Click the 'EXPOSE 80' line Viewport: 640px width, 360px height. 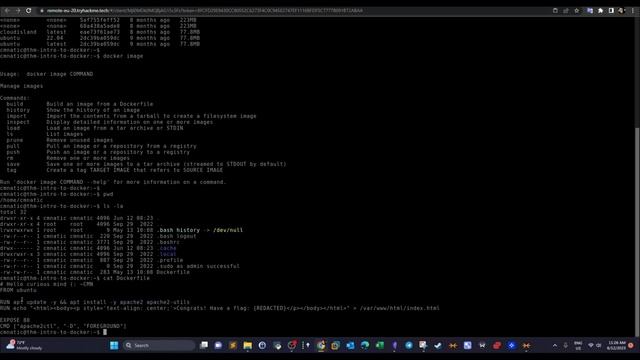point(15,320)
